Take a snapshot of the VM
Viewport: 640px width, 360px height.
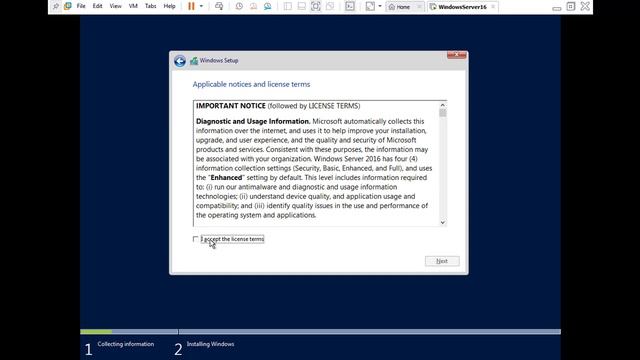click(x=239, y=6)
